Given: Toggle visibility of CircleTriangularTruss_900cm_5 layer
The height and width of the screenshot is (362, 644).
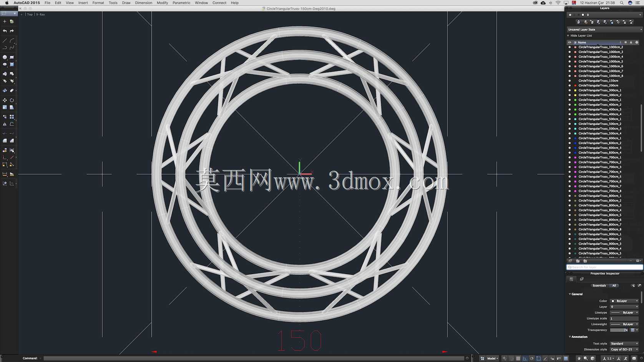Looking at the screenshot, I should (x=570, y=254).
